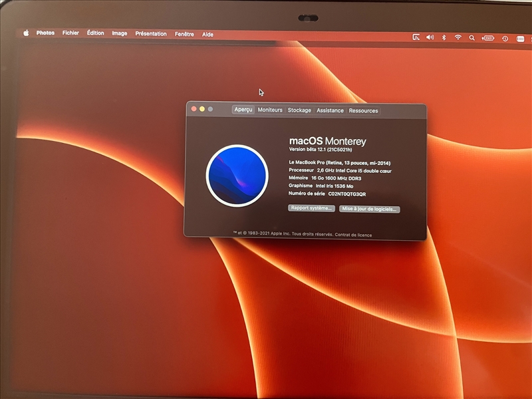Click memory value '16 Go 1600 MHz DDR3'

point(336,178)
